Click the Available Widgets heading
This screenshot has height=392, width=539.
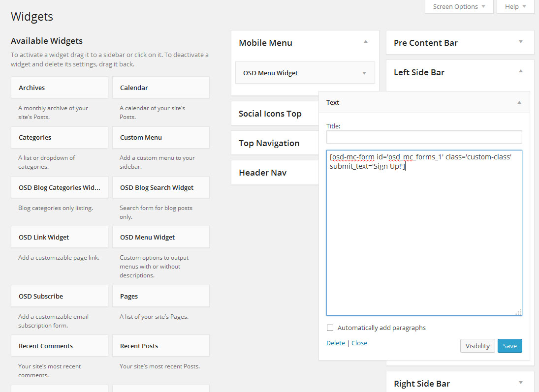pos(47,41)
